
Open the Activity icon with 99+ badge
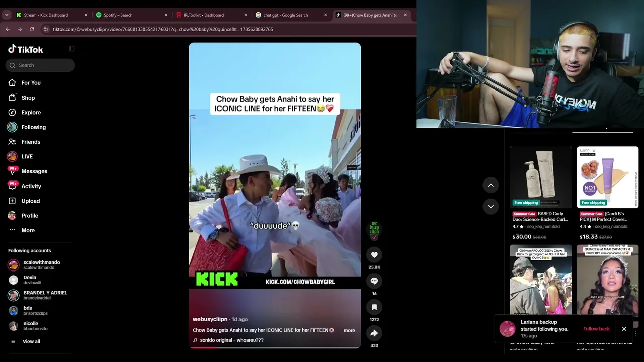pos(12,186)
